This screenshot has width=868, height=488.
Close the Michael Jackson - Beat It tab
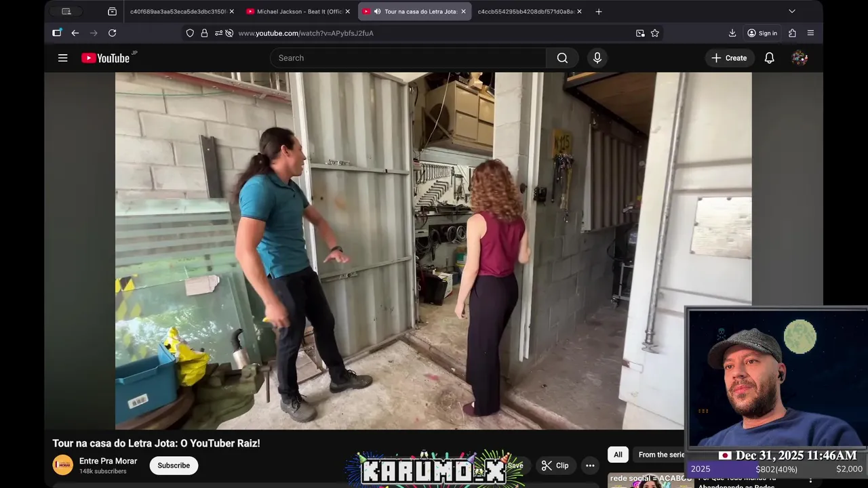(348, 12)
